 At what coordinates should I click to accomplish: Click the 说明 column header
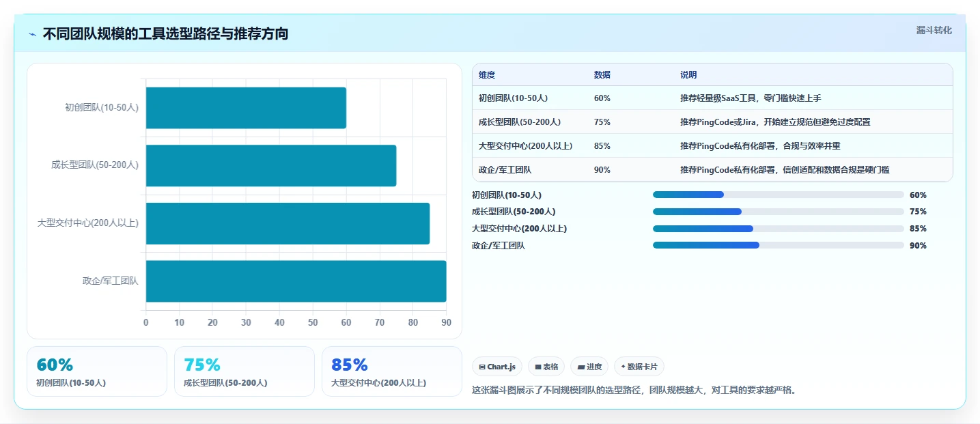click(688, 75)
